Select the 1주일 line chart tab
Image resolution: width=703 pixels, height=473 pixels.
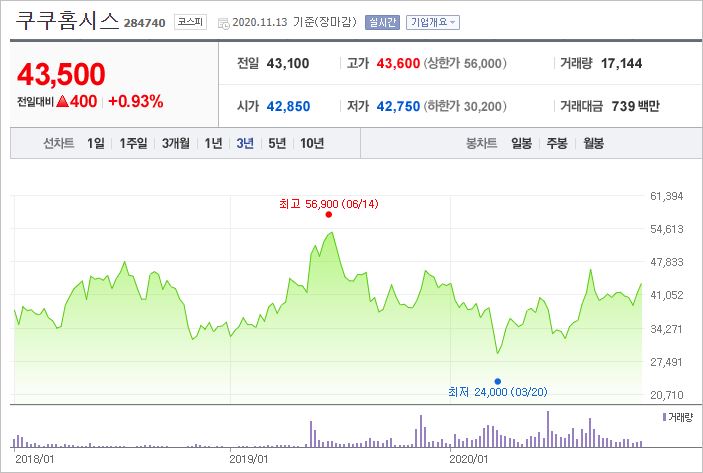(x=133, y=143)
